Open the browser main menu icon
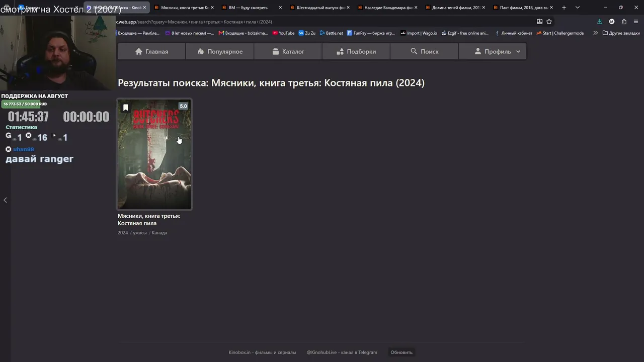The image size is (644, 362). click(x=636, y=22)
